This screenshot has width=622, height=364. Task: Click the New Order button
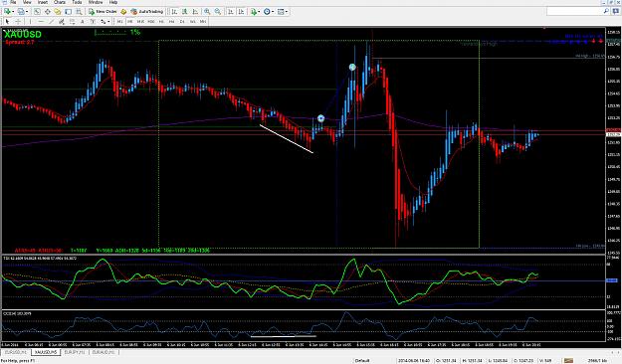103,12
